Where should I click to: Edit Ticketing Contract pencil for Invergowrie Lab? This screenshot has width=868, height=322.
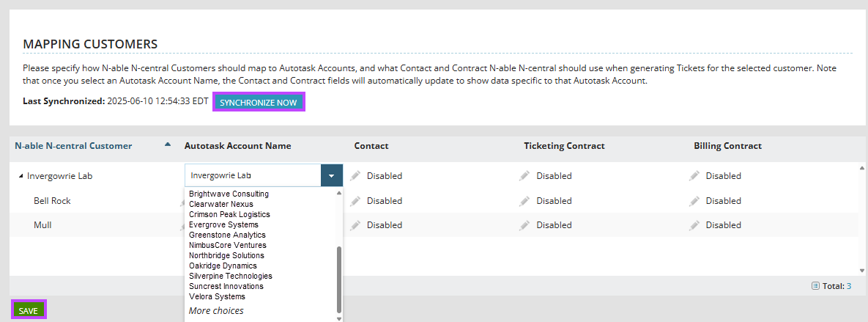524,176
